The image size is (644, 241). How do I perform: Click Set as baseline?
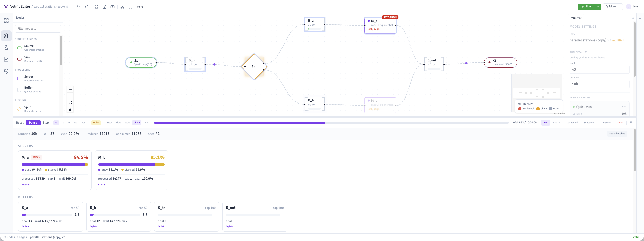point(617,134)
